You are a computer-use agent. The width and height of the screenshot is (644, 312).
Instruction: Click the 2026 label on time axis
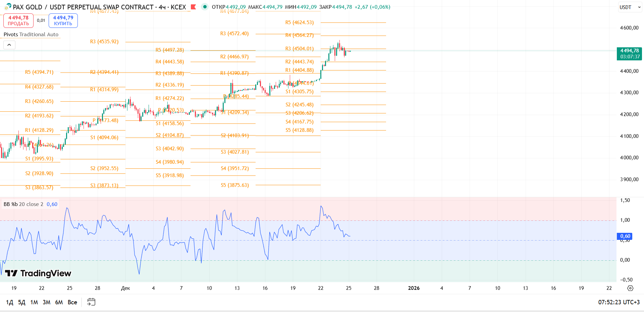pos(414,288)
